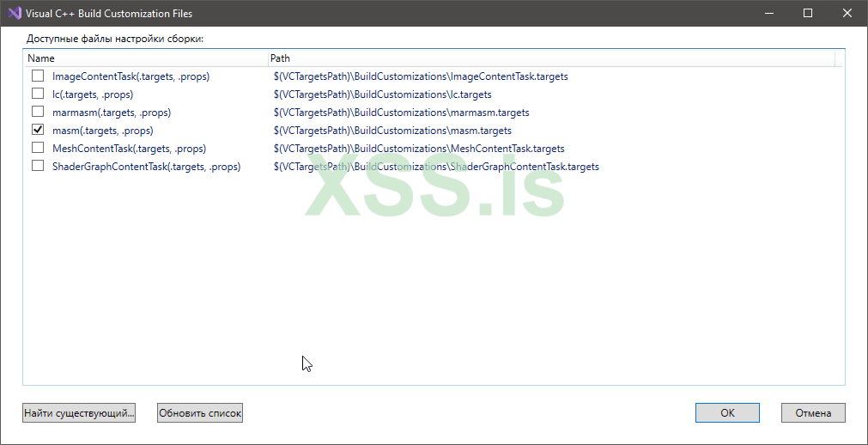Screen dimensions: 868x445
Task: Check the lc(.targets, .props) checkbox
Action: point(38,94)
